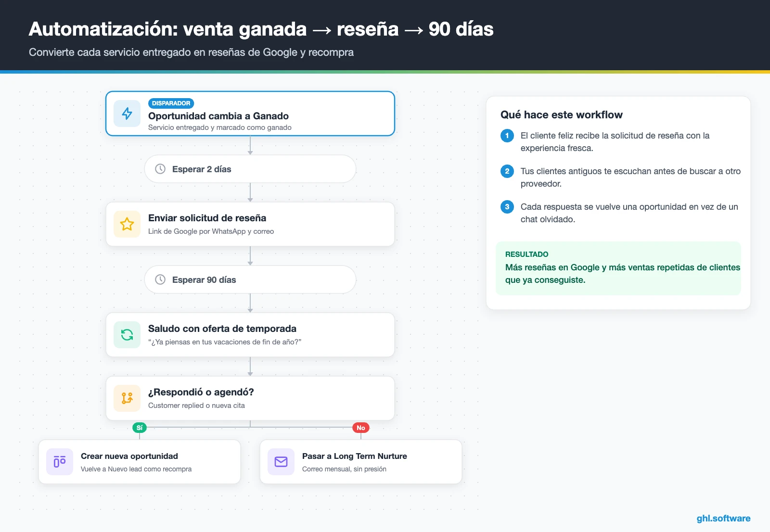Click the Crear nueva oportunidad title
The image size is (770, 532).
click(x=129, y=456)
